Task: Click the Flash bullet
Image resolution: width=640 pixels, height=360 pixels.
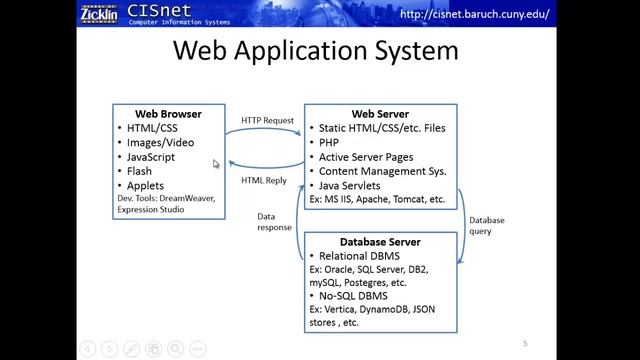Action: point(139,171)
